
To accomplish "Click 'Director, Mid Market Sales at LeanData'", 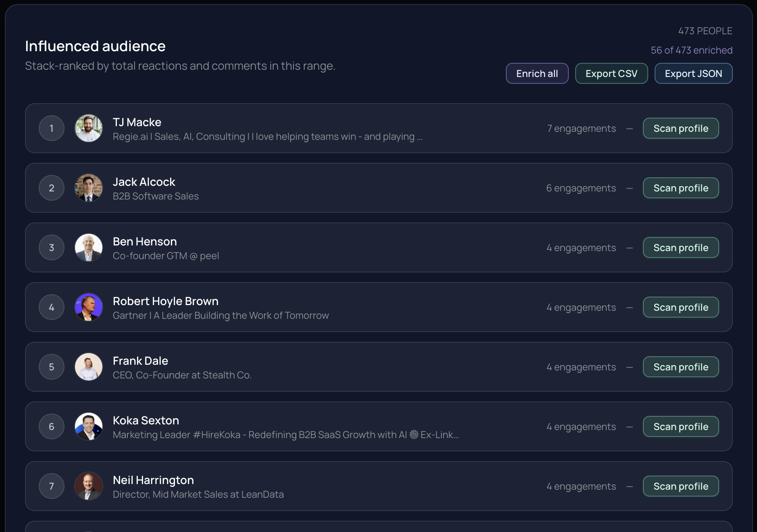I will [x=198, y=495].
